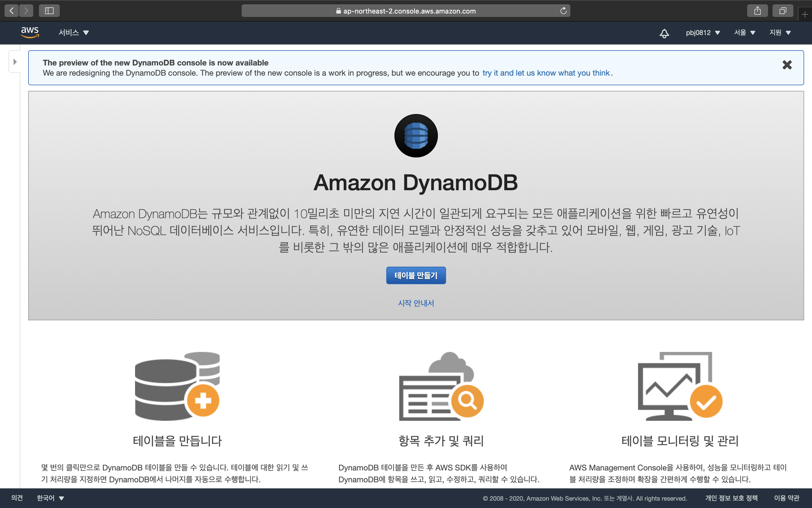Open the 서비스 services dropdown
812x508 pixels.
pyautogui.click(x=74, y=32)
